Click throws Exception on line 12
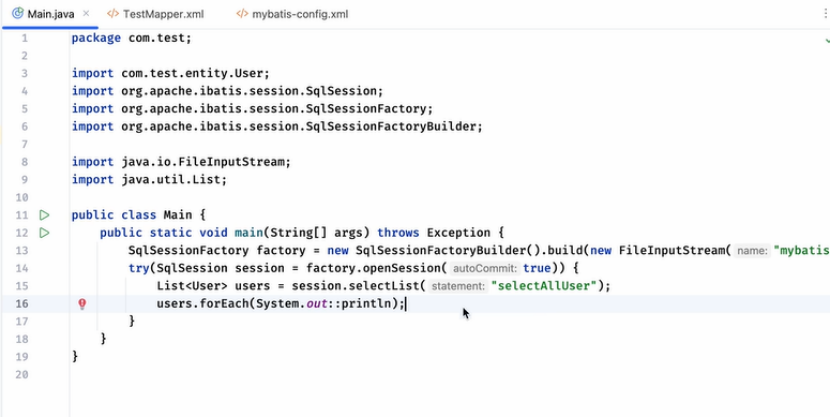This screenshot has height=417, width=830. tap(434, 232)
